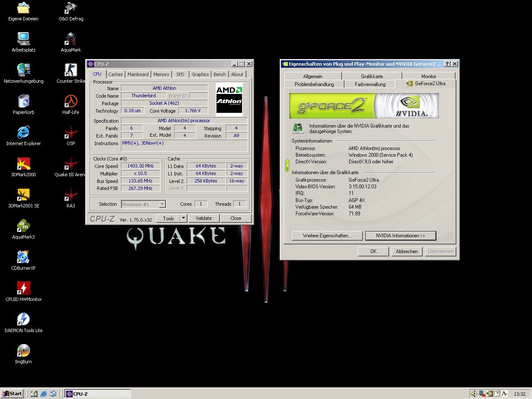Open the DAEMON Tools Lite desktop shortcut
This screenshot has width=532, height=399.
pyautogui.click(x=23, y=323)
